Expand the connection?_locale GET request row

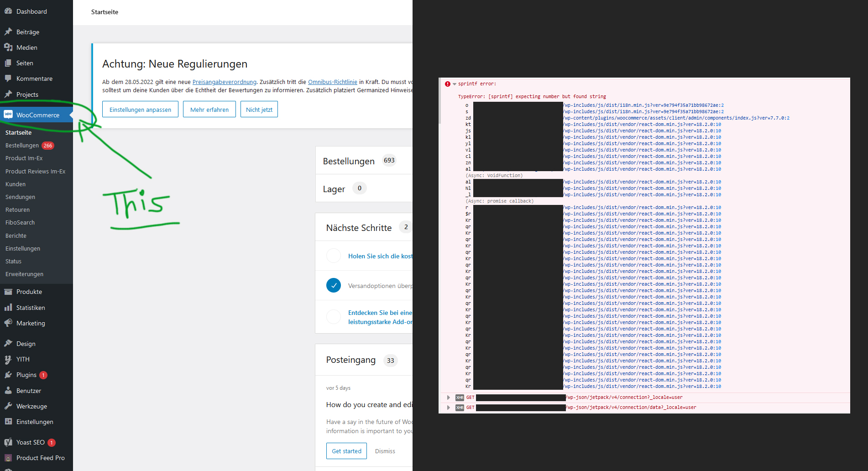click(449, 398)
